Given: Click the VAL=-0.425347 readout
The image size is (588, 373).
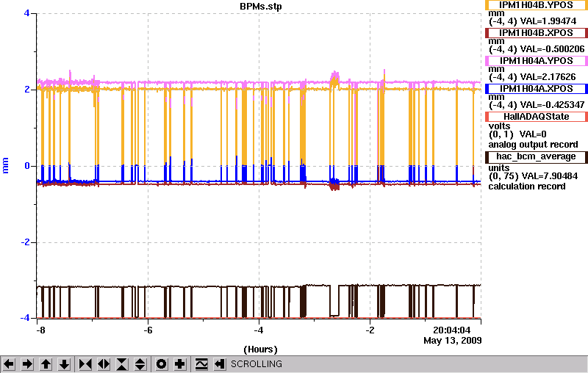Looking at the screenshot, I should [552, 105].
